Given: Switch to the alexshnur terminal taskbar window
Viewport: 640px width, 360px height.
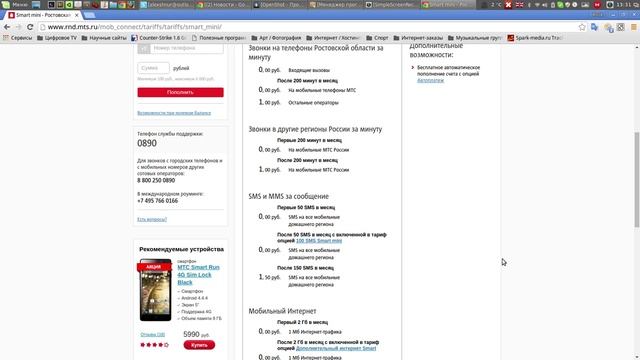Looking at the screenshot, I should tap(166, 4).
